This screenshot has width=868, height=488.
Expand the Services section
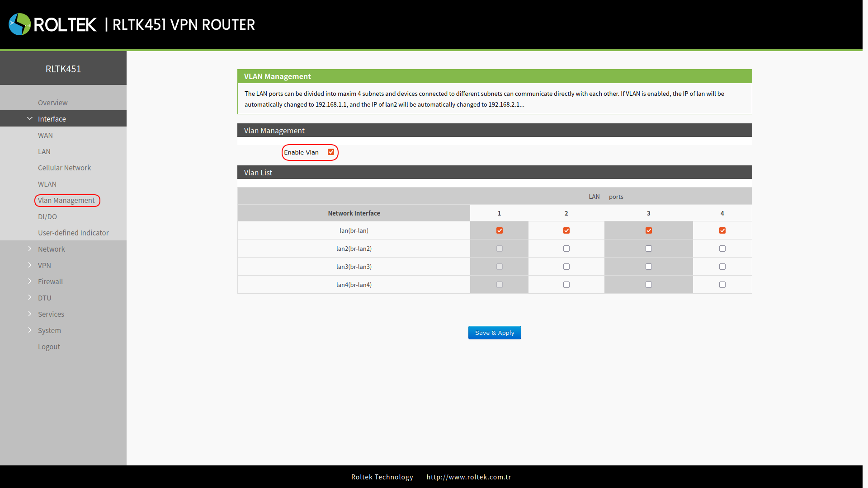click(51, 314)
